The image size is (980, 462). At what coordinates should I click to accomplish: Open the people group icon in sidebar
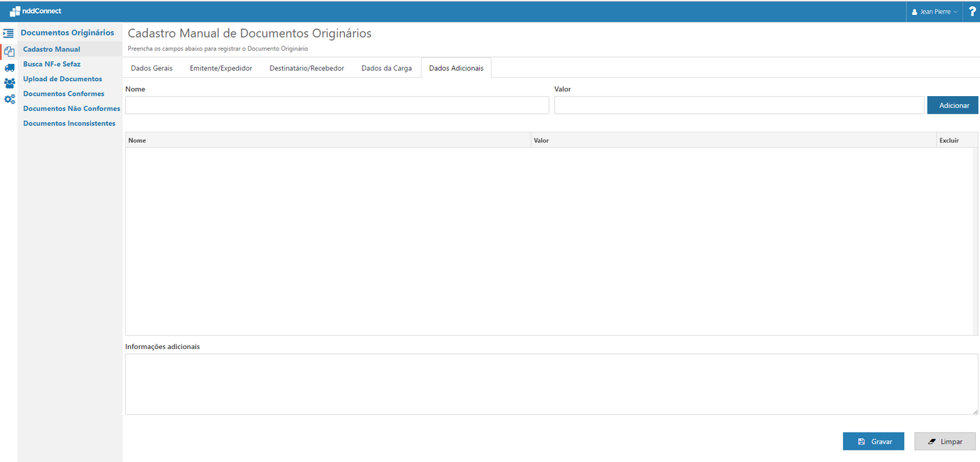[9, 82]
